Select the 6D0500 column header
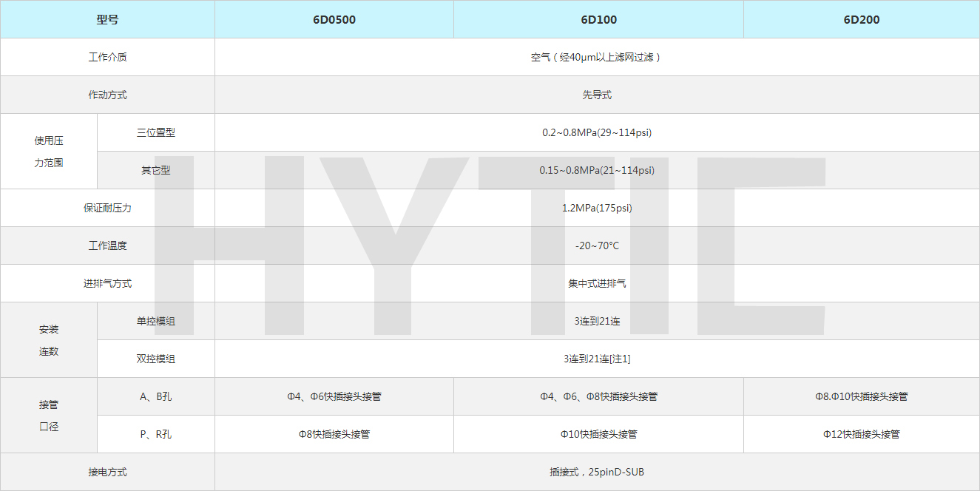Screen dimensions: 980x491 [334, 20]
